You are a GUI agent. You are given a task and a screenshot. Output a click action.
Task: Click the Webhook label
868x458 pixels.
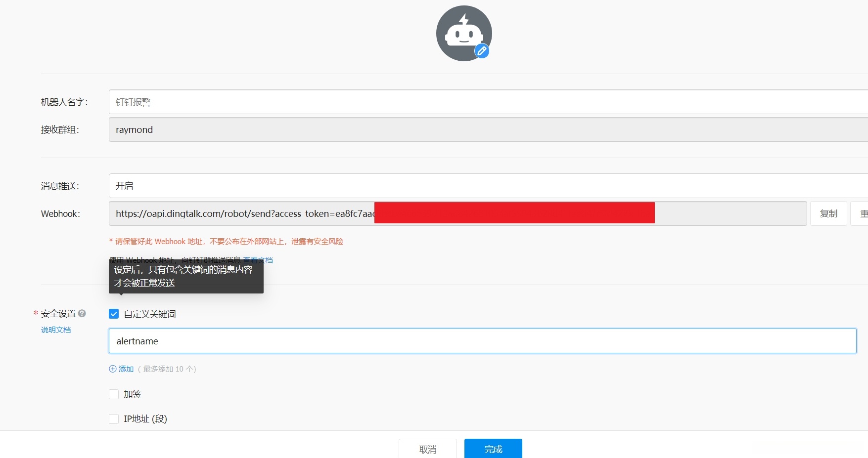click(x=60, y=213)
